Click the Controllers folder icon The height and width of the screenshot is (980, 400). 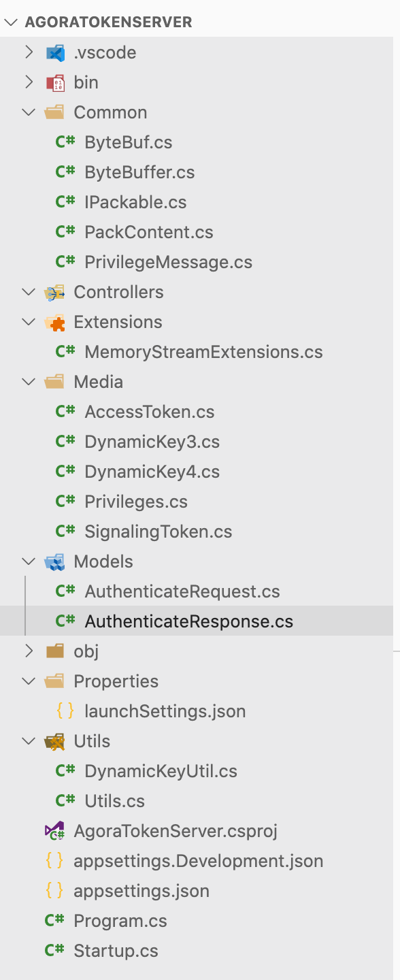(x=54, y=292)
